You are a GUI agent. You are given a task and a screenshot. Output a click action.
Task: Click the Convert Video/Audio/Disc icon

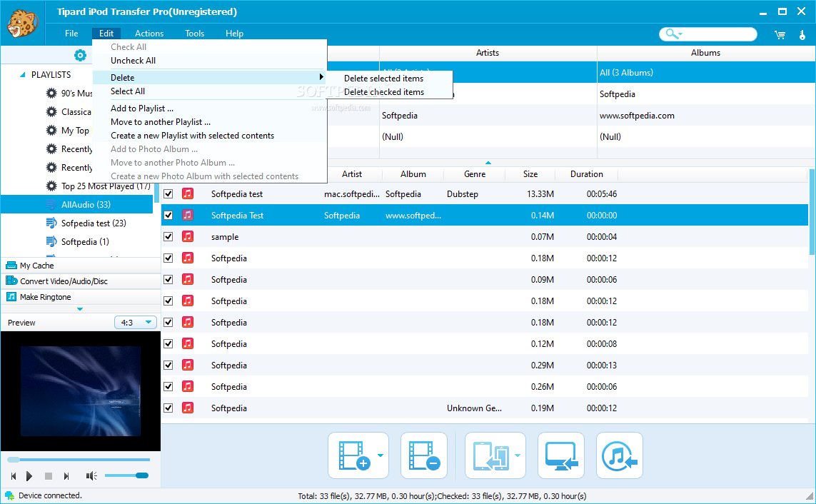click(x=11, y=281)
